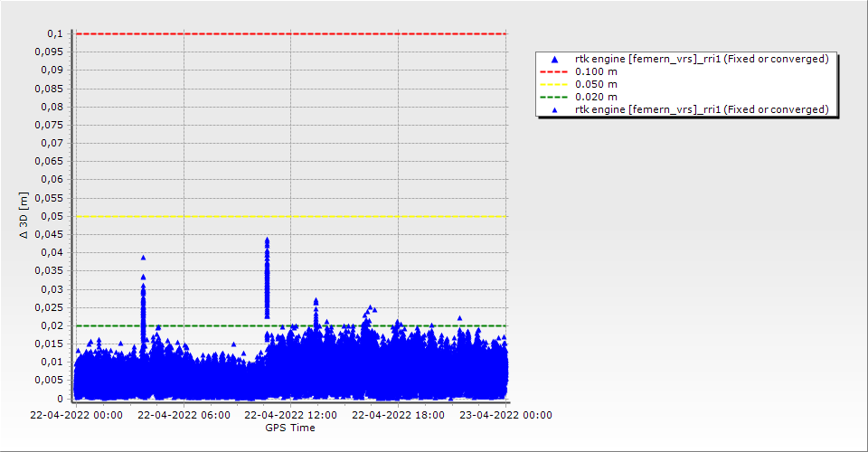Select the "0.020 m" legend entry text
This screenshot has width=868, height=452.
pos(597,97)
